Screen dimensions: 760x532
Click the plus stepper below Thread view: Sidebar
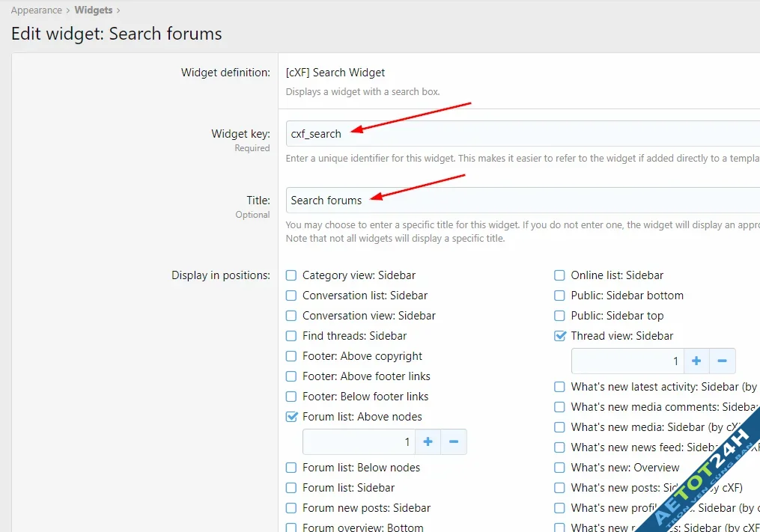point(696,361)
